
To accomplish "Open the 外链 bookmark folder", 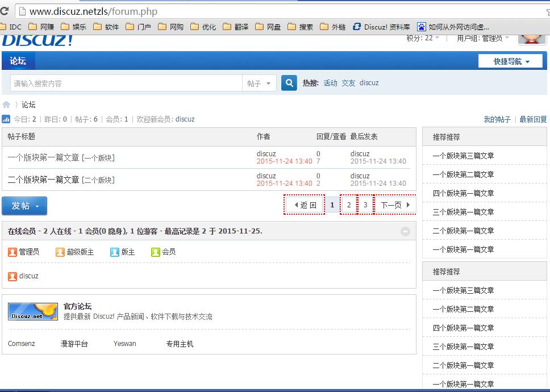I will pos(333,27).
